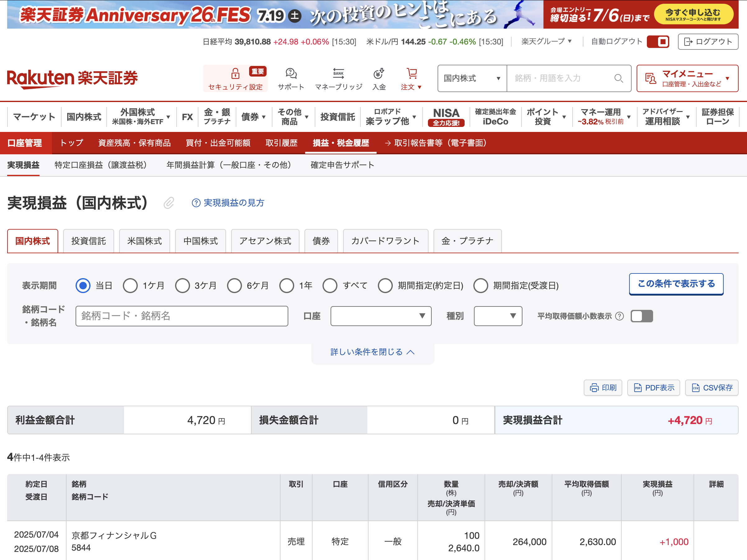
Task: Click the Rakuten 楽天証券 logo
Action: (72, 79)
